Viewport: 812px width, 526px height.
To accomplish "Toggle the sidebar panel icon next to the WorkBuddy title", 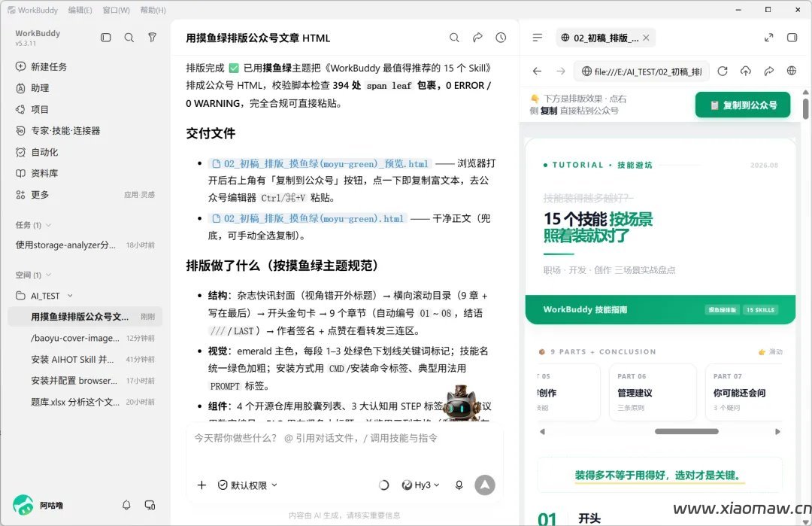I will pyautogui.click(x=106, y=38).
